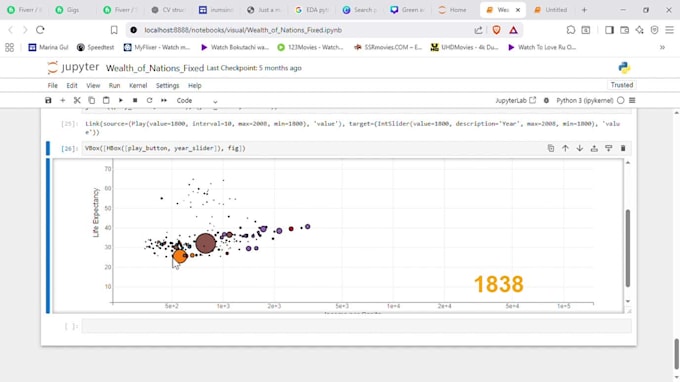
Task: Open a new browser tab
Action: pos(584,10)
